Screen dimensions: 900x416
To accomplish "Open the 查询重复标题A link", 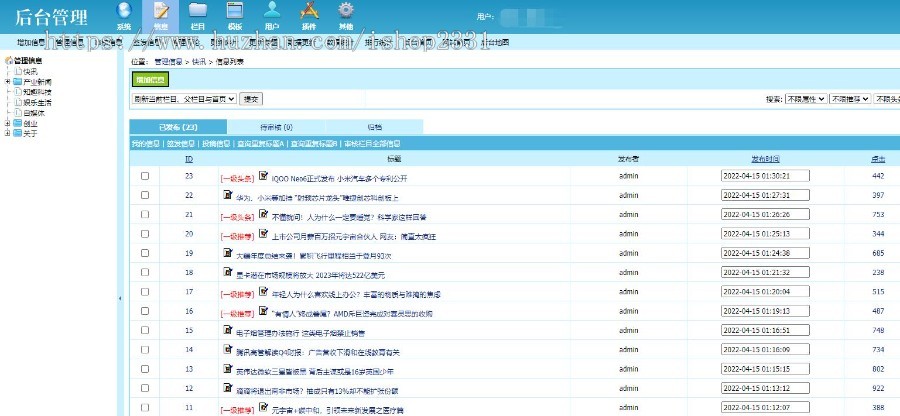I will [x=261, y=144].
